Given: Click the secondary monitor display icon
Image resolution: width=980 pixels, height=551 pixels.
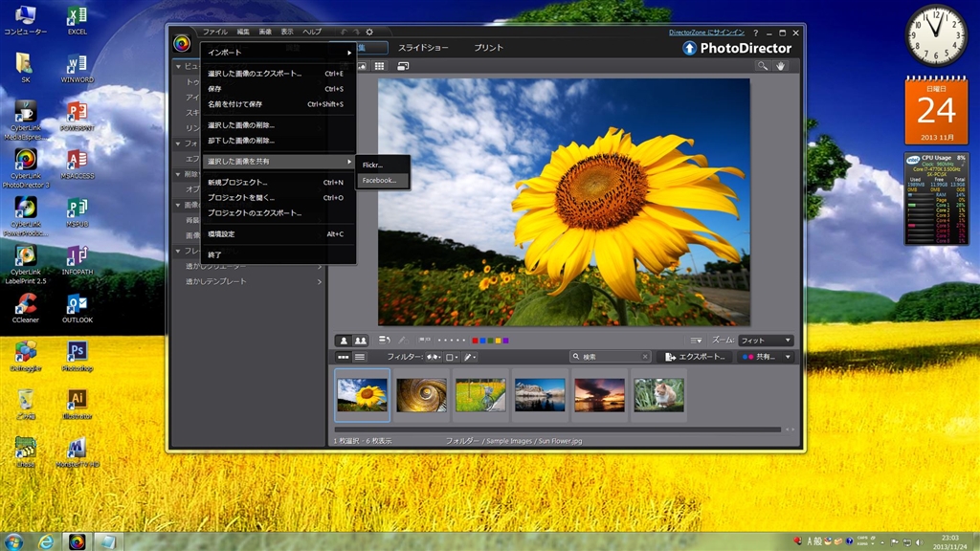Looking at the screenshot, I should [x=403, y=66].
